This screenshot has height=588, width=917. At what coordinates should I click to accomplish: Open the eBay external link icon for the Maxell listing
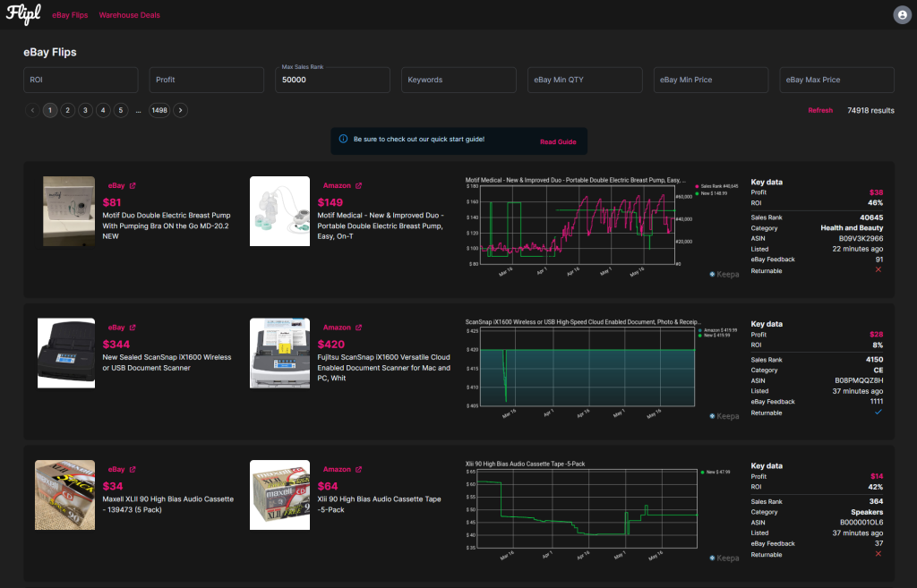[133, 470]
